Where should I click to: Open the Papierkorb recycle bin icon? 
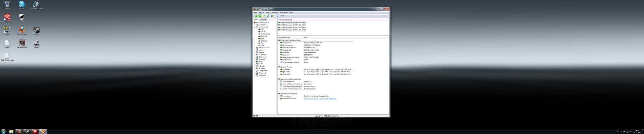pos(7,5)
